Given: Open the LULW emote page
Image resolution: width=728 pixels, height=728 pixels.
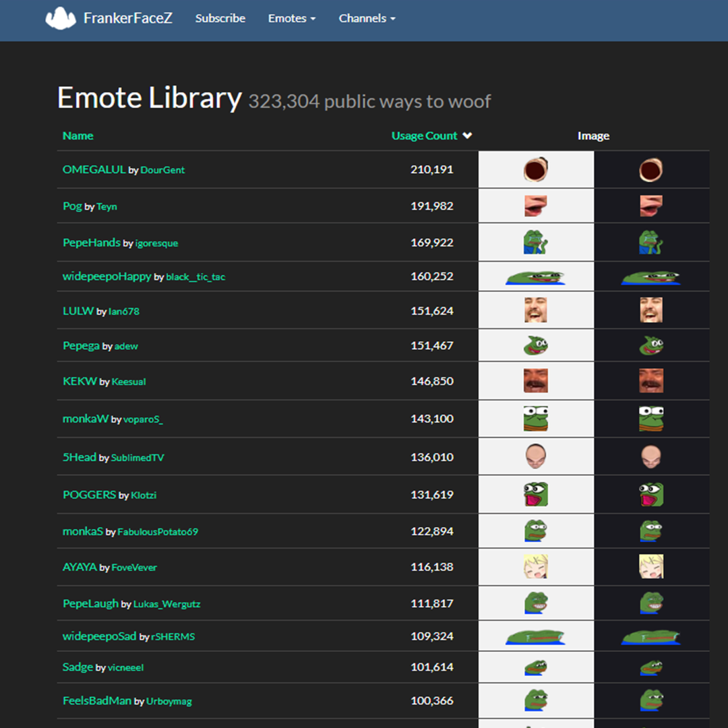Looking at the screenshot, I should pyautogui.click(x=78, y=311).
